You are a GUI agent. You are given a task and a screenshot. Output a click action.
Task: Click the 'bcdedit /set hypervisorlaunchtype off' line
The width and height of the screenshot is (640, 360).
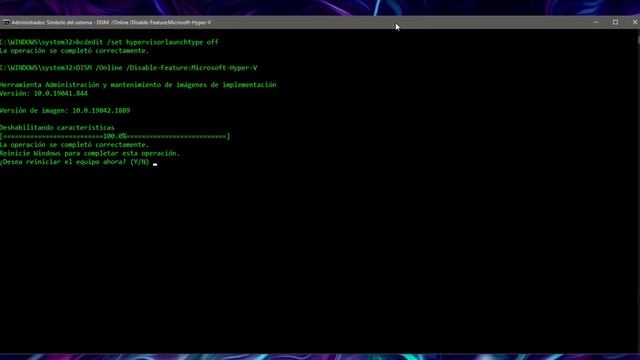(109, 42)
